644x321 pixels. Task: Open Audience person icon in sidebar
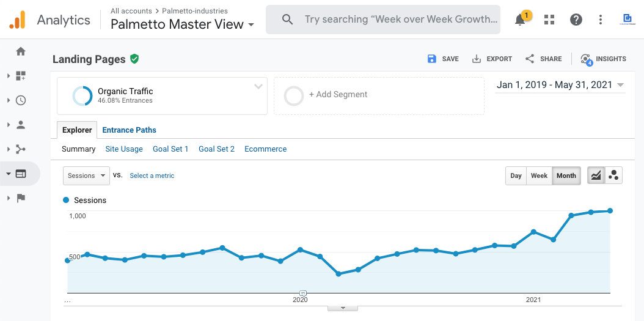pyautogui.click(x=21, y=125)
